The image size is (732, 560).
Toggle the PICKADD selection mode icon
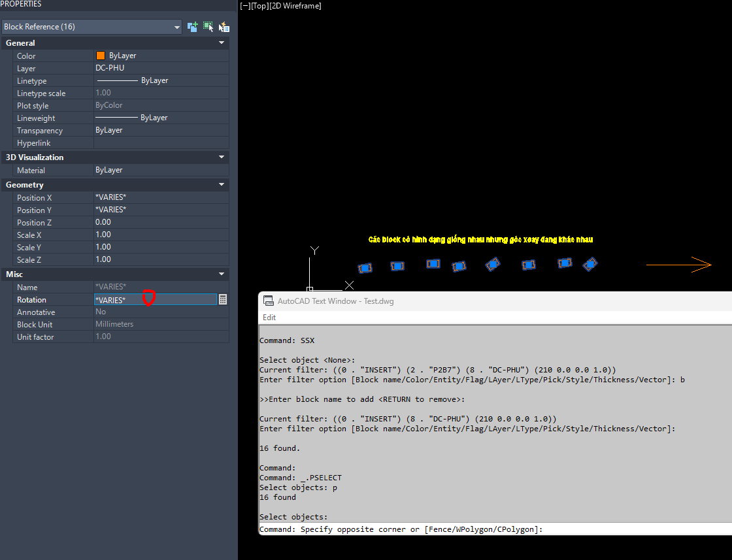(192, 27)
